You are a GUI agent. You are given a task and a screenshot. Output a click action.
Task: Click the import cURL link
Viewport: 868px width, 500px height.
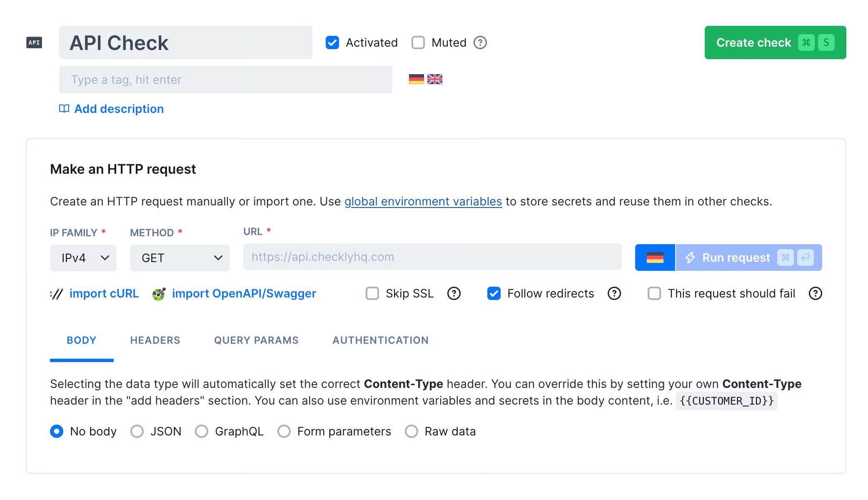coord(104,293)
